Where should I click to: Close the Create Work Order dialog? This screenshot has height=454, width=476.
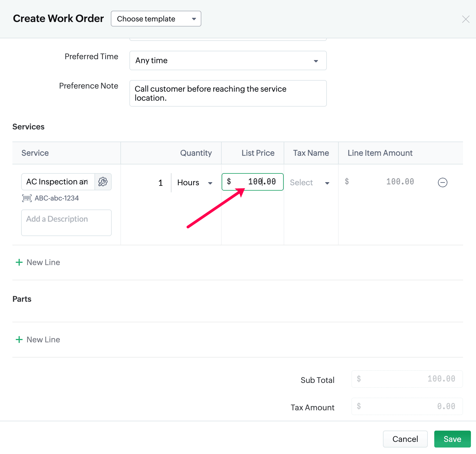click(x=466, y=19)
